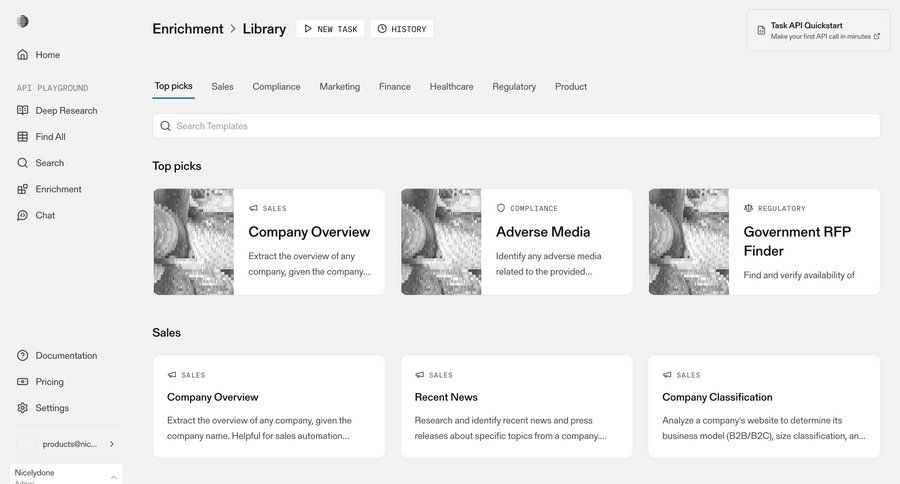Open the HISTORY button
The width and height of the screenshot is (900, 484).
(401, 29)
